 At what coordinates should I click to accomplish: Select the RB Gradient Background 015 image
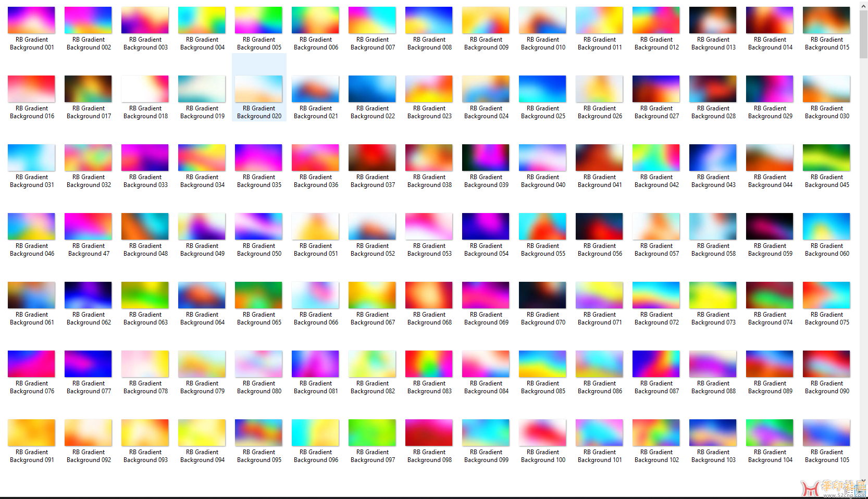[826, 20]
